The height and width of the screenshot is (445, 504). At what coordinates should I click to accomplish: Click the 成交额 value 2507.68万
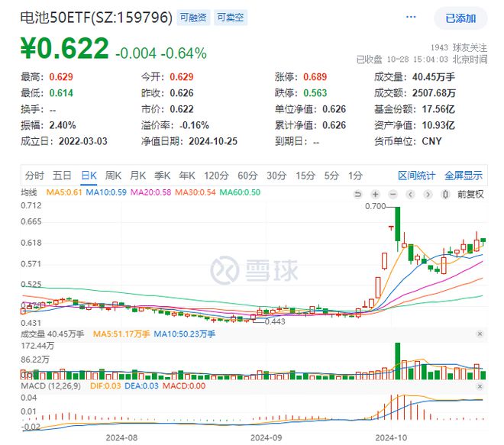[434, 93]
